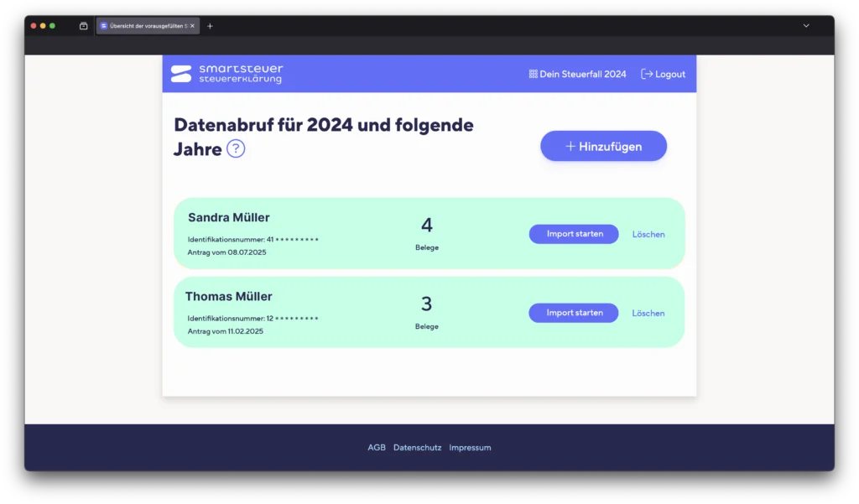Open the Impressum footer link
The height and width of the screenshot is (504, 859).
point(470,448)
